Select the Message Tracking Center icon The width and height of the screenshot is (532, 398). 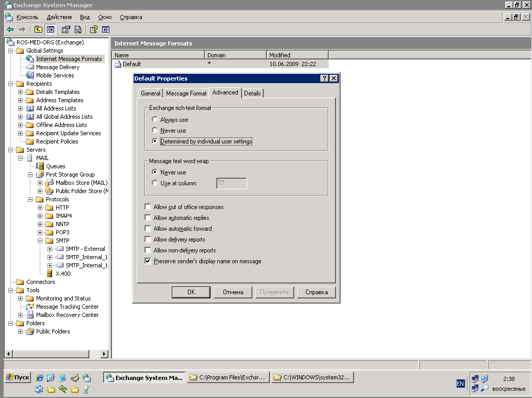[x=30, y=307]
